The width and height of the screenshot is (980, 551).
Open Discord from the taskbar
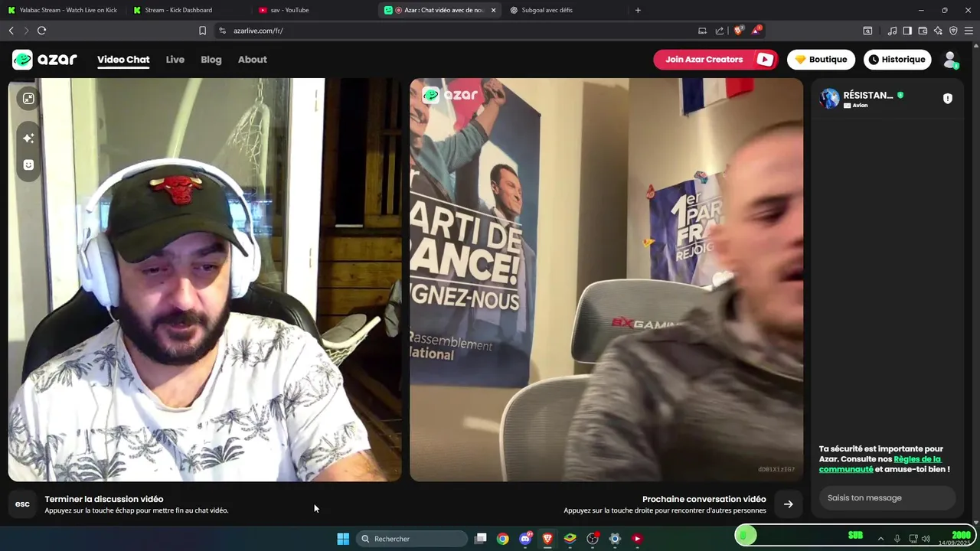[525, 539]
